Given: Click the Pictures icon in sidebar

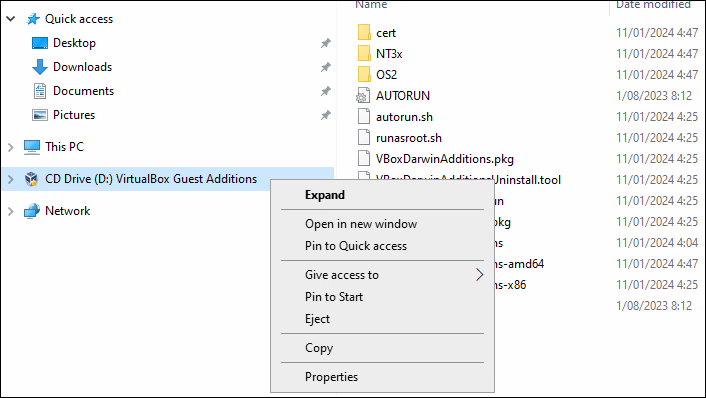Looking at the screenshot, I should pyautogui.click(x=40, y=115).
